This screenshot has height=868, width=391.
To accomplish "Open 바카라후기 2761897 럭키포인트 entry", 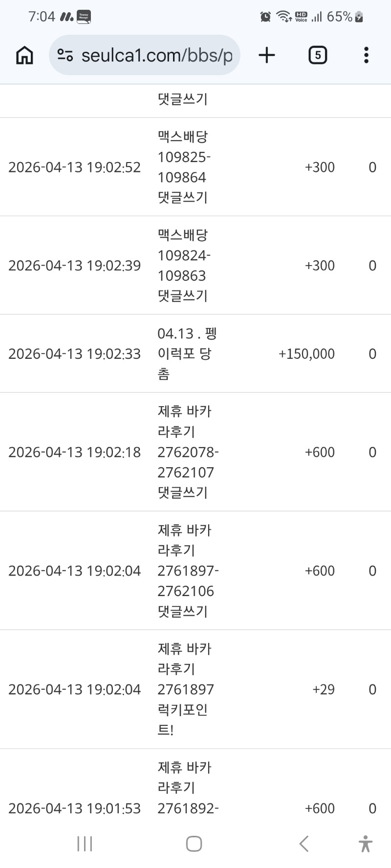I will point(185,689).
